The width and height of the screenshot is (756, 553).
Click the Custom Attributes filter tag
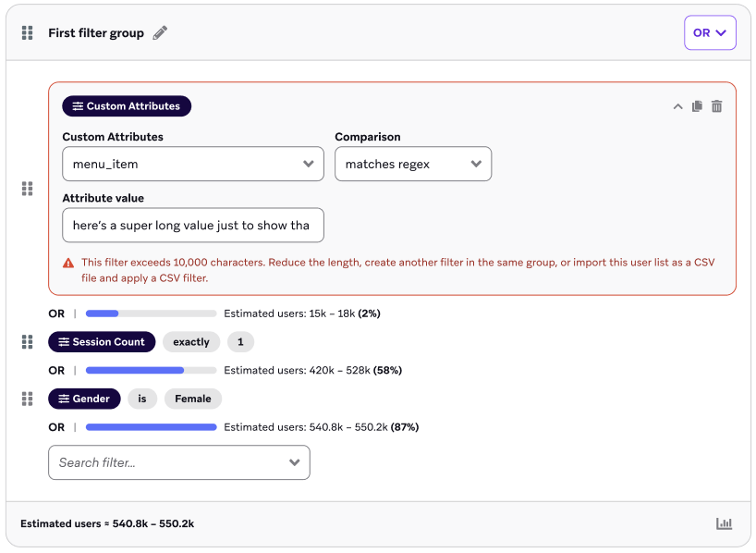coord(127,106)
